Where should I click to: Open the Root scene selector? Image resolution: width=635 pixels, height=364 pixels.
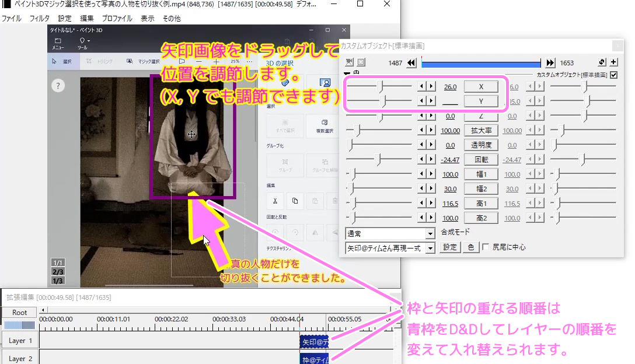20,312
